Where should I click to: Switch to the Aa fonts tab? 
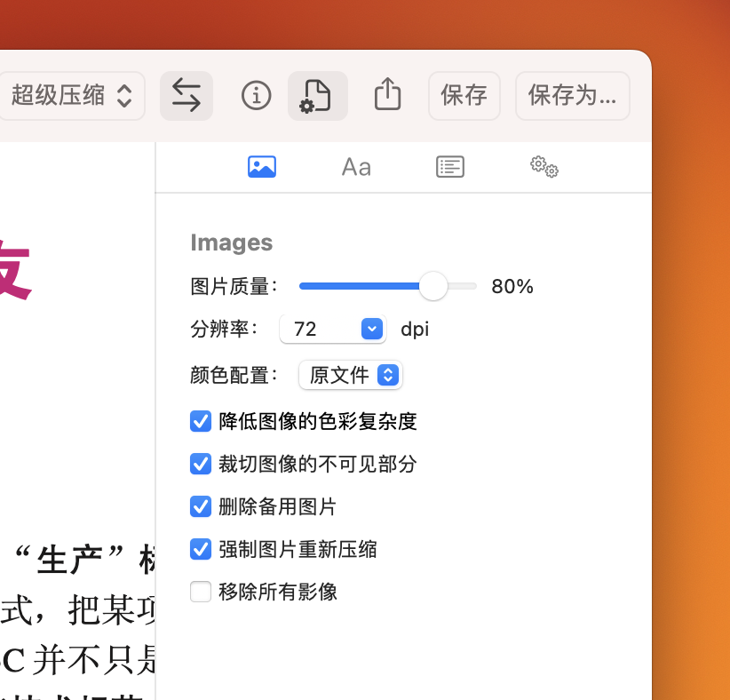click(356, 167)
